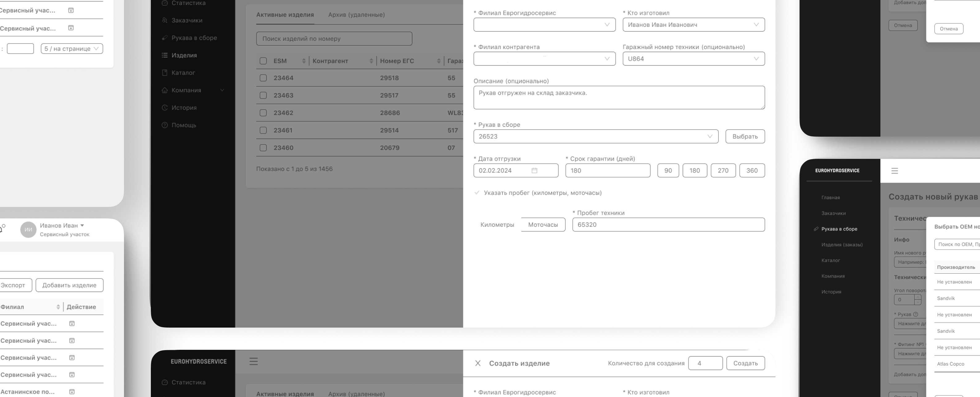Click ESM column sort arrows
980x397 pixels.
coord(304,61)
